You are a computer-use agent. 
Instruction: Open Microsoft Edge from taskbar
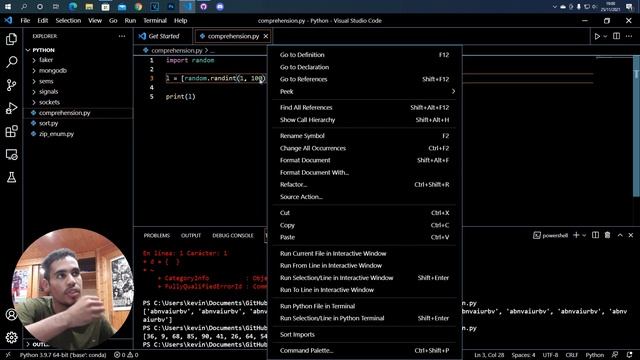[73, 7]
